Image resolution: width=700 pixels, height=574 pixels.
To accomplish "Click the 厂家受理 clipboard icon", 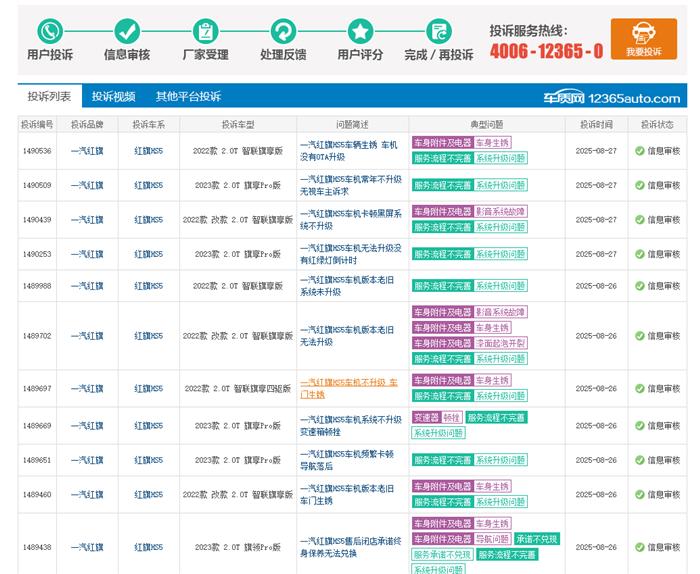I will [x=205, y=31].
